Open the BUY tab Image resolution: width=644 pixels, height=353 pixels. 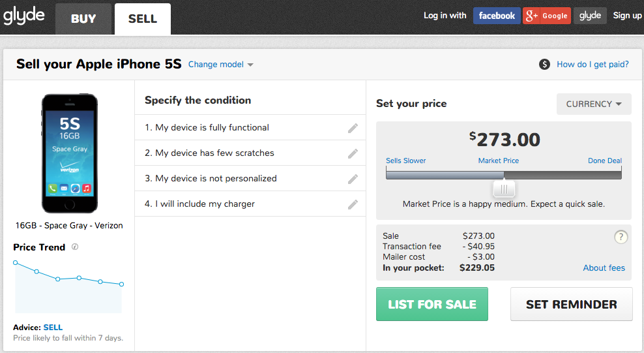[x=83, y=19]
